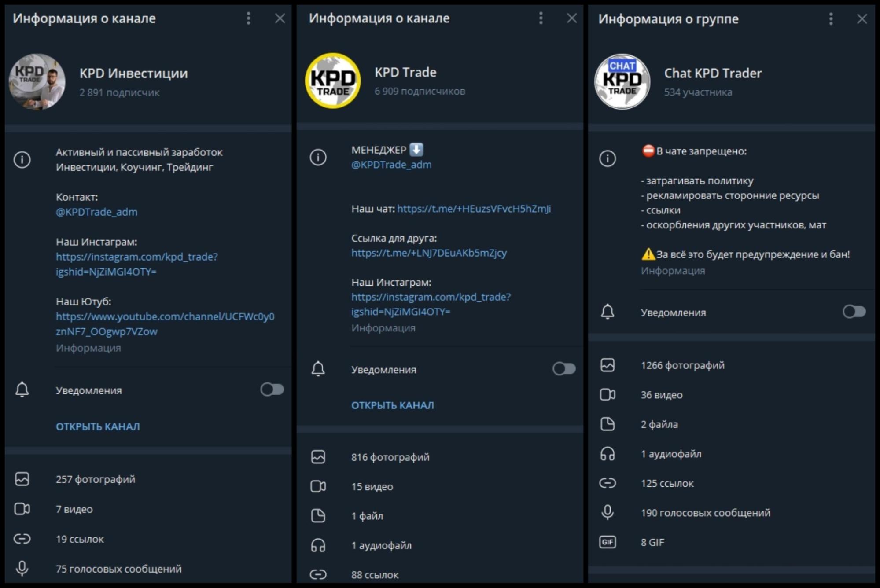880x588 pixels.
Task: Click the Chat KPD Trader group avatar
Action: point(622,81)
